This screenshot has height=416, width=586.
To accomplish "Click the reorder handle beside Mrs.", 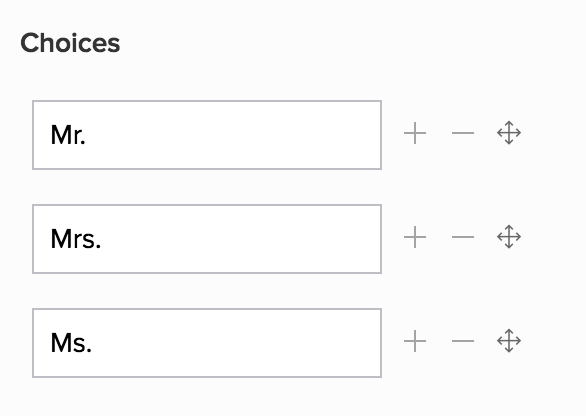I will 509,237.
